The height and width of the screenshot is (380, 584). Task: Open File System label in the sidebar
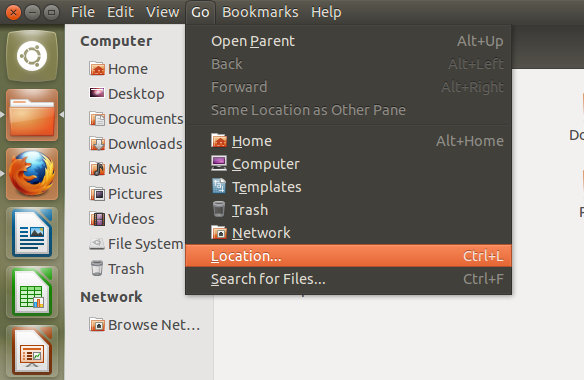[x=146, y=244]
